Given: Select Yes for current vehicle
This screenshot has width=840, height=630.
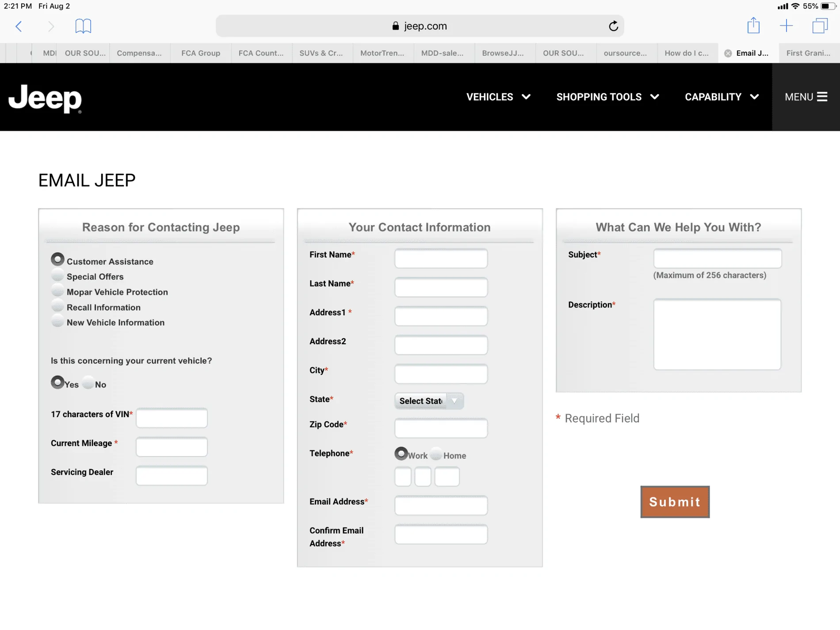Looking at the screenshot, I should pyautogui.click(x=57, y=382).
